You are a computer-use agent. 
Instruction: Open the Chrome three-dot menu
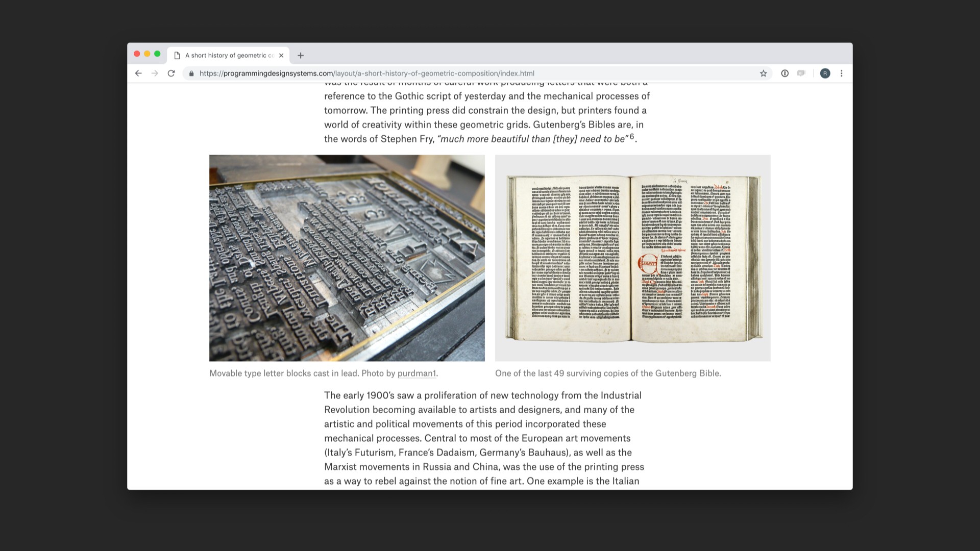pos(841,73)
